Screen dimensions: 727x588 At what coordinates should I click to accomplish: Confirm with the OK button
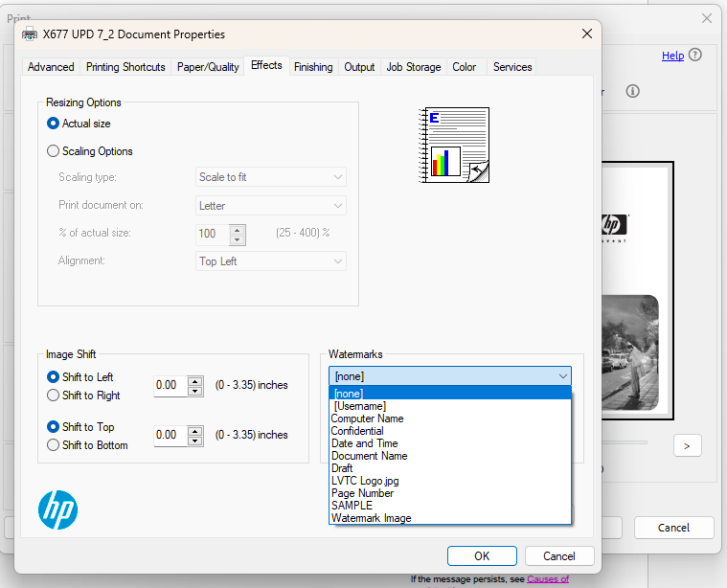pyautogui.click(x=482, y=556)
